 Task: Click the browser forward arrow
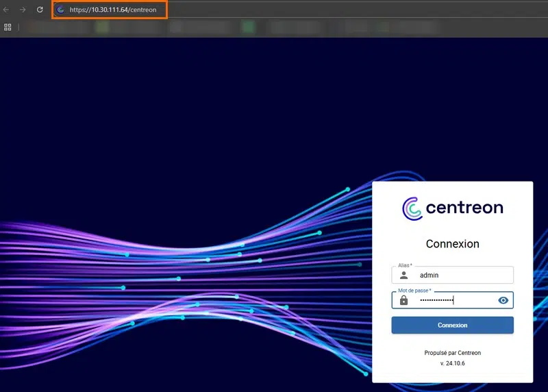(23, 10)
